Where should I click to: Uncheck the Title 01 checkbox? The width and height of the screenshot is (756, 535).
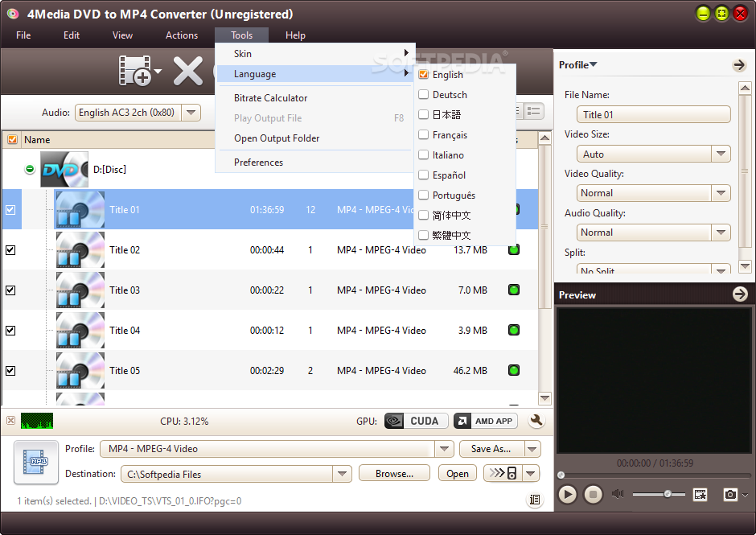10,210
